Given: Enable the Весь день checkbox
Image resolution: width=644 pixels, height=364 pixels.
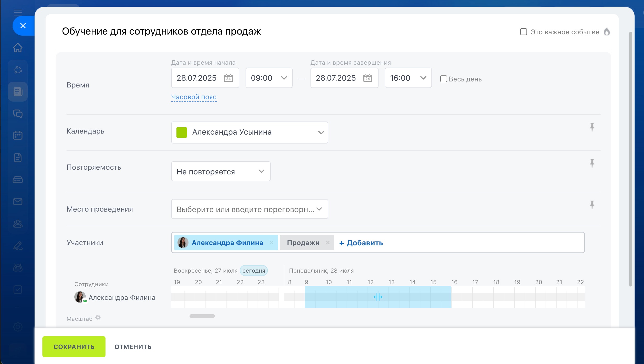Looking at the screenshot, I should pos(443,79).
